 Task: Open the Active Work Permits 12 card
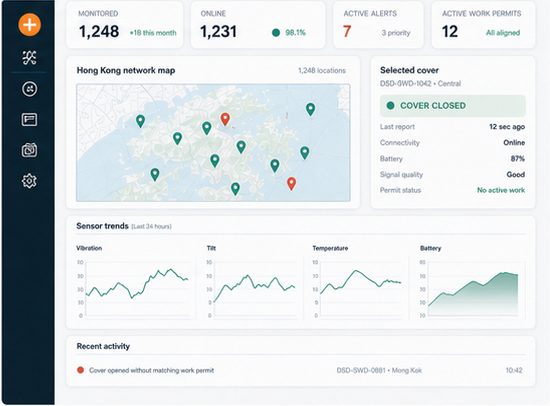483,24
